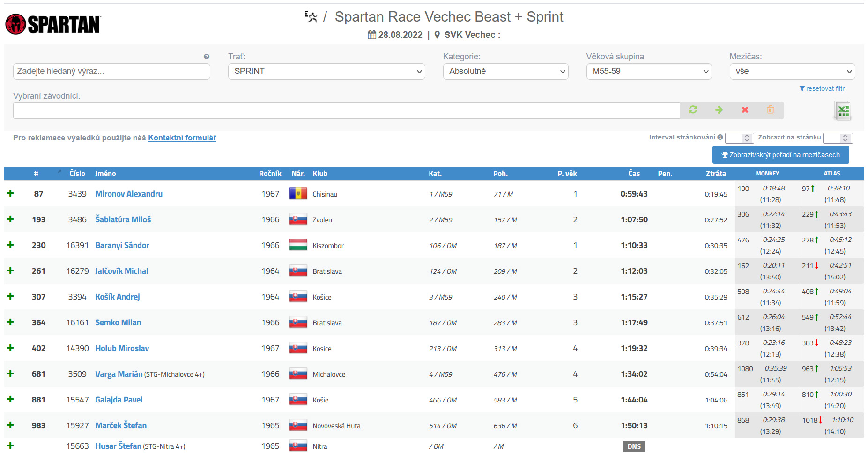
Task: Open the Věková skupina dropdown M55-59
Action: (x=649, y=71)
